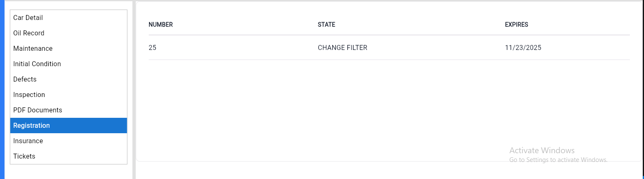Open the Tickets section

(24, 157)
